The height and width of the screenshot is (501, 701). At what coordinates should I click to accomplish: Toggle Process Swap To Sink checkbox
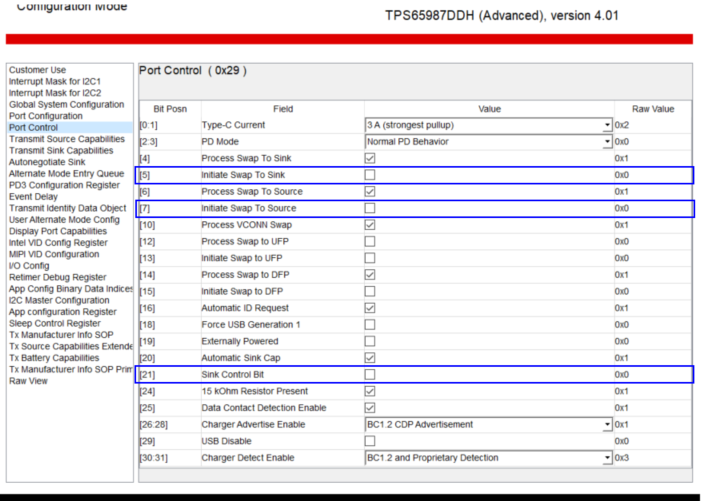tap(370, 158)
